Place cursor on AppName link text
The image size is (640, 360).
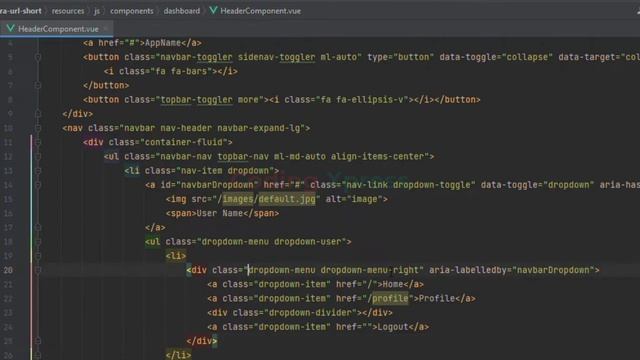point(163,43)
